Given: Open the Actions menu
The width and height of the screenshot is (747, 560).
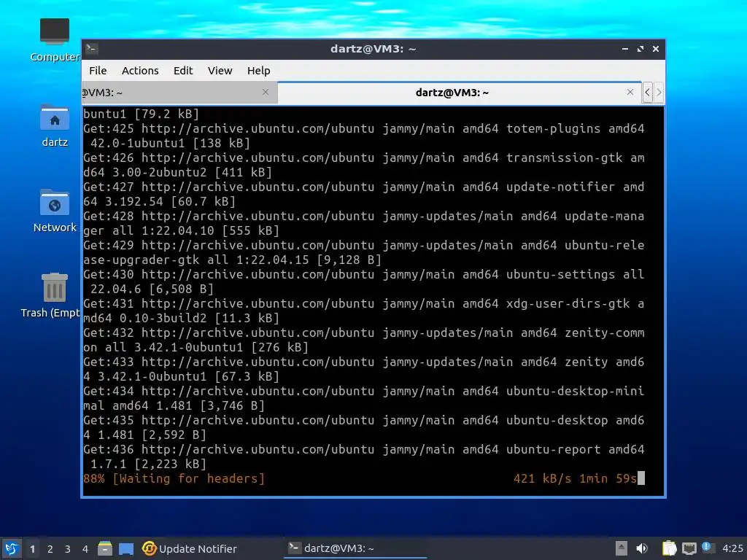Looking at the screenshot, I should tap(140, 71).
